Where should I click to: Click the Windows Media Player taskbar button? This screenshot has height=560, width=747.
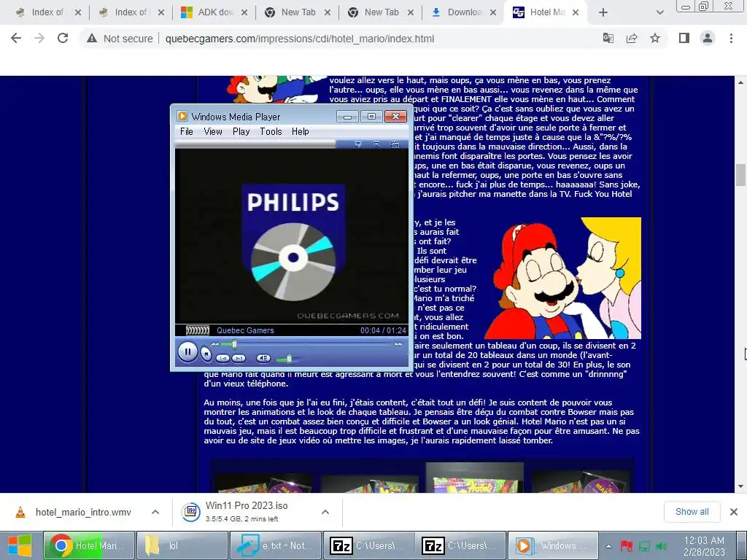pyautogui.click(x=553, y=545)
